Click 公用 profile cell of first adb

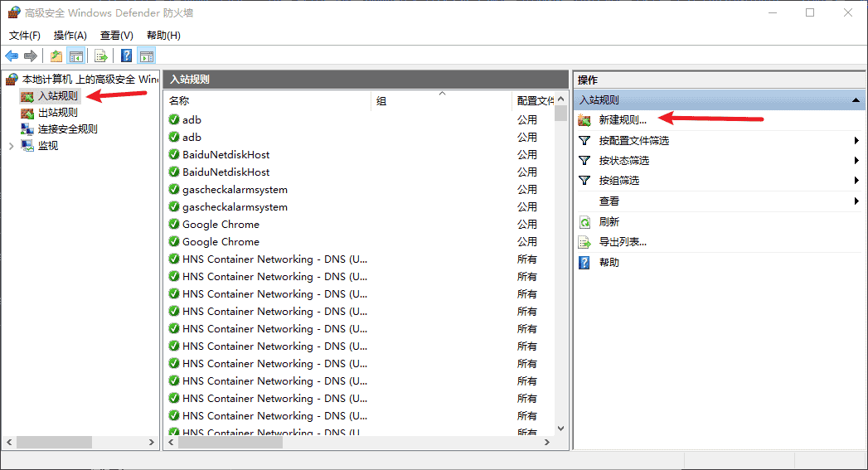pos(527,119)
